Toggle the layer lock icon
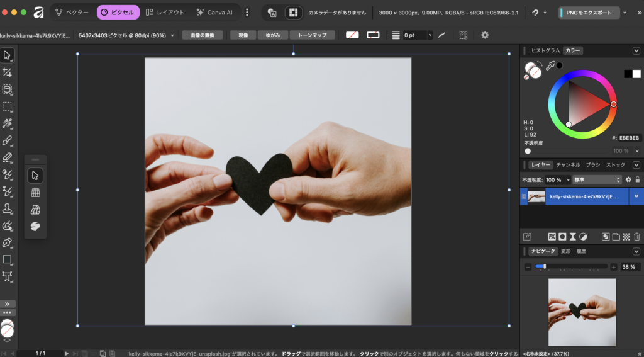The width and height of the screenshot is (644, 357). [637, 179]
